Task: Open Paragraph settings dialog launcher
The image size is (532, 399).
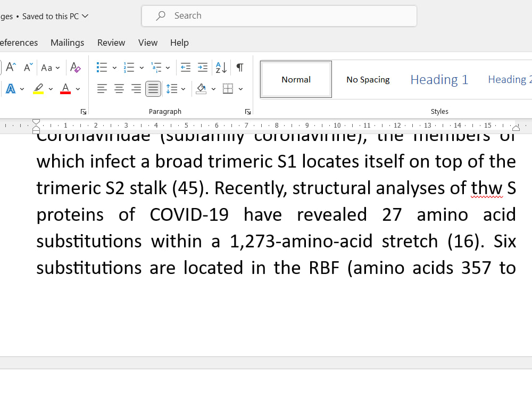Action: click(x=248, y=112)
